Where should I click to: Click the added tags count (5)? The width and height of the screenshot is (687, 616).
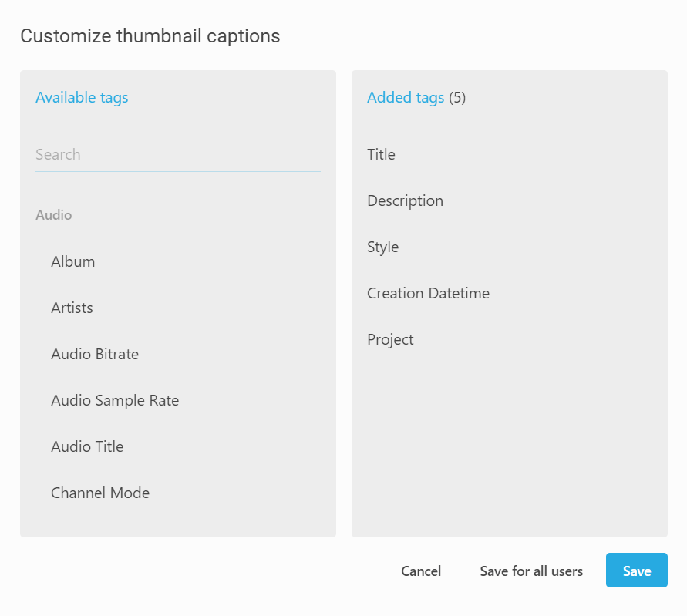457,97
